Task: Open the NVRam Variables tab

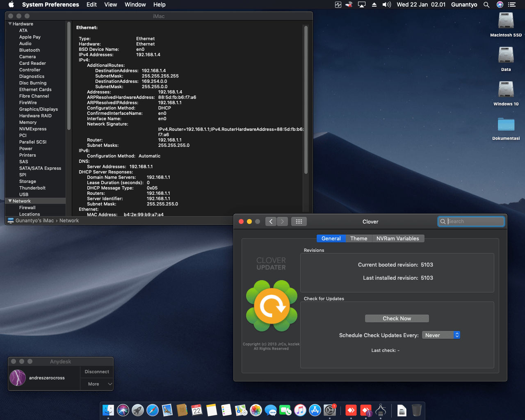Action: coord(398,238)
